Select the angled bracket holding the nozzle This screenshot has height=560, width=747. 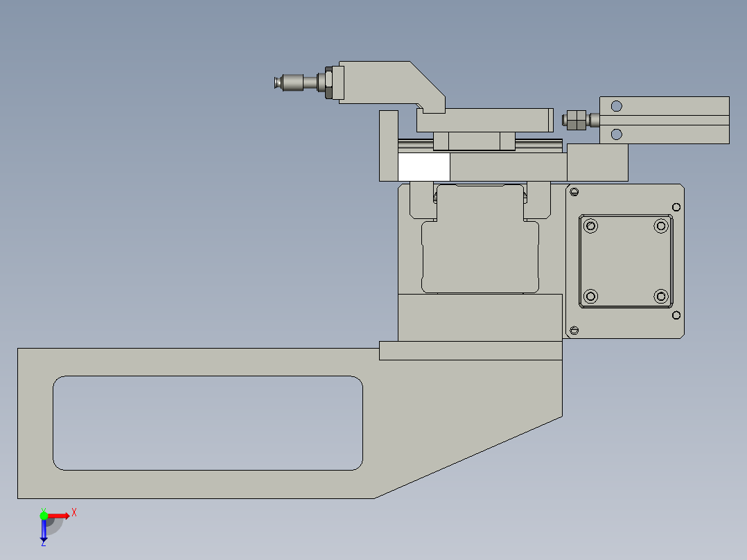click(392, 86)
